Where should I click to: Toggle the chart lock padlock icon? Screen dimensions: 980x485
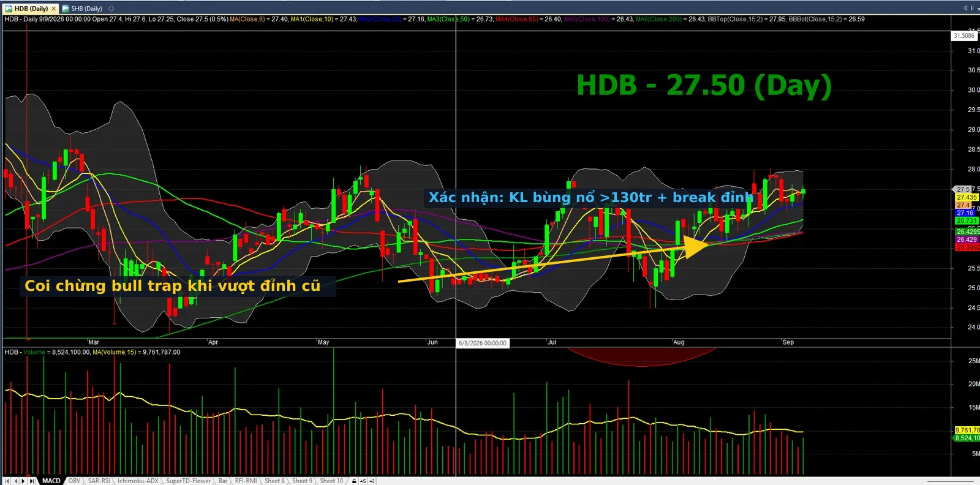[354, 481]
